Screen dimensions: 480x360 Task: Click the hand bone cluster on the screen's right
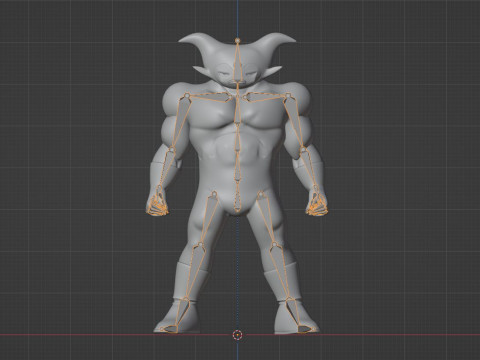pos(317,205)
